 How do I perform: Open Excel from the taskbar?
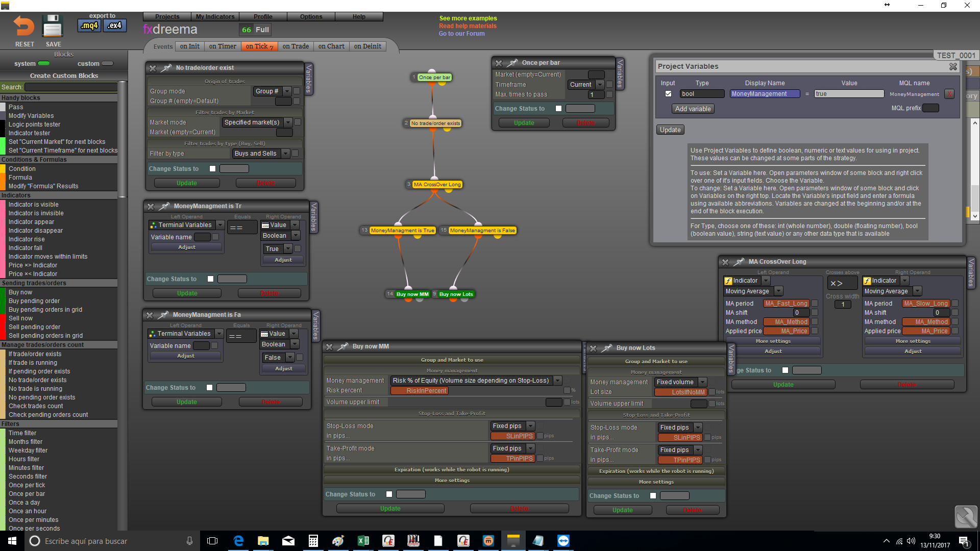(x=363, y=541)
